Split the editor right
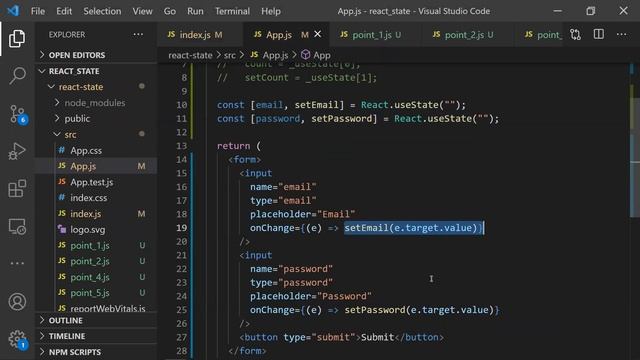 coord(598,34)
